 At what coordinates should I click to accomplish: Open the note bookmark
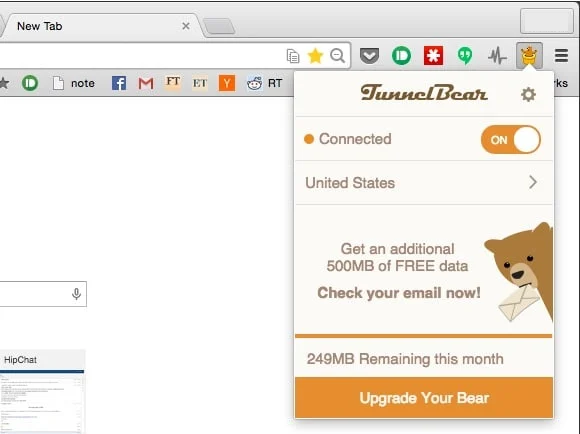[x=74, y=83]
